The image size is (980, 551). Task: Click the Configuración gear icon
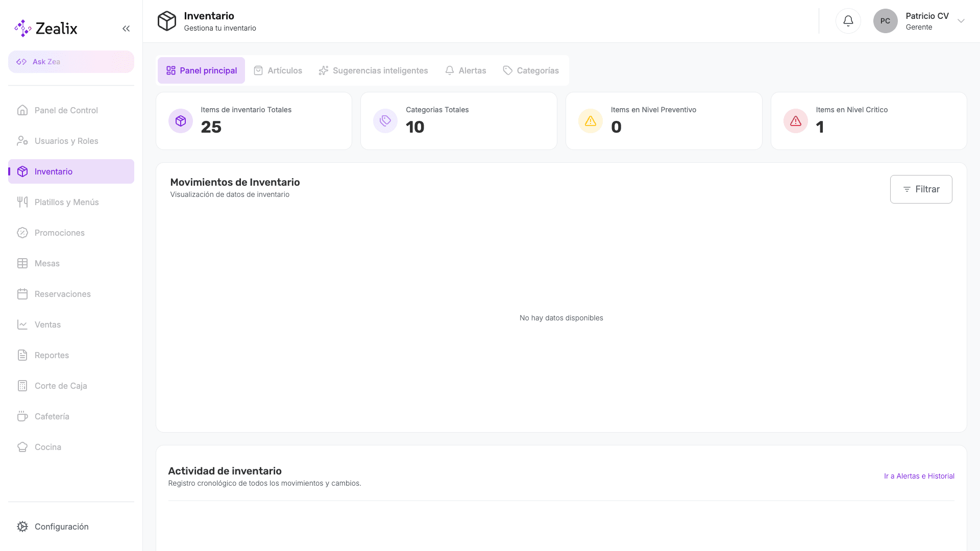(22, 527)
